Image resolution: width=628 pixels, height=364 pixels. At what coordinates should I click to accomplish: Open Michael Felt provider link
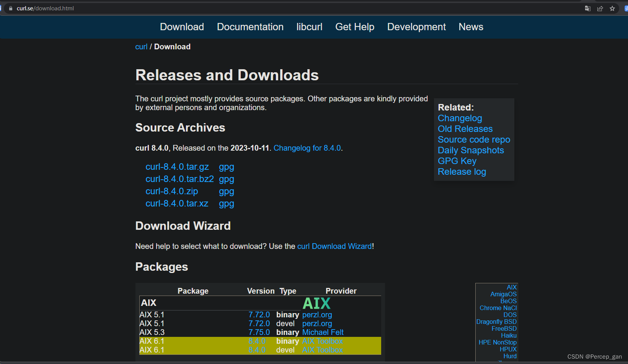pos(323,332)
